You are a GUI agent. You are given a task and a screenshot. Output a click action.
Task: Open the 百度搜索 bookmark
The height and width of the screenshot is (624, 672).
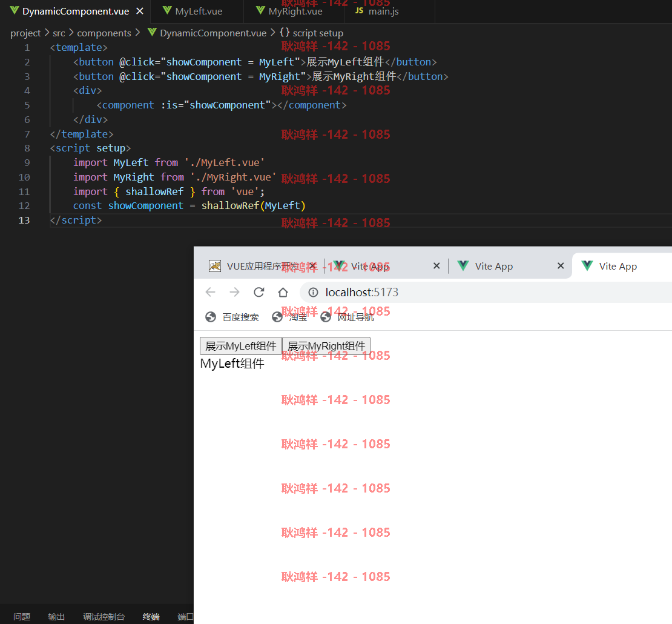click(x=232, y=317)
